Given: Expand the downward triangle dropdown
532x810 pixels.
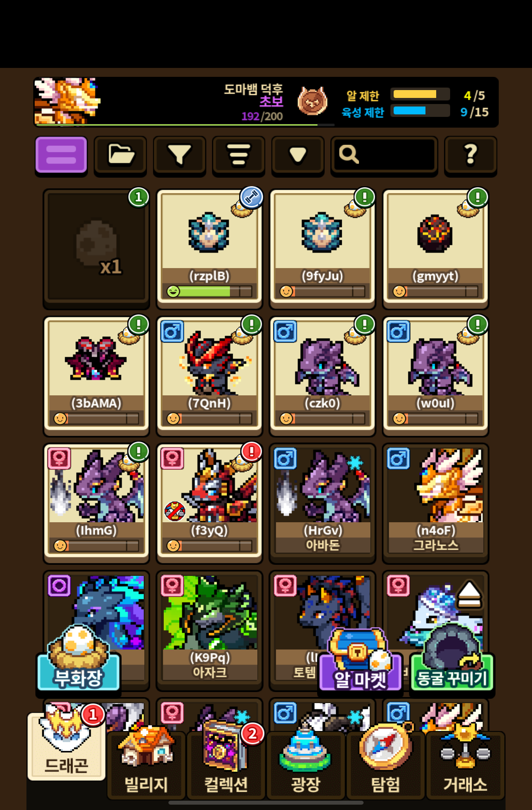Looking at the screenshot, I should click(298, 155).
